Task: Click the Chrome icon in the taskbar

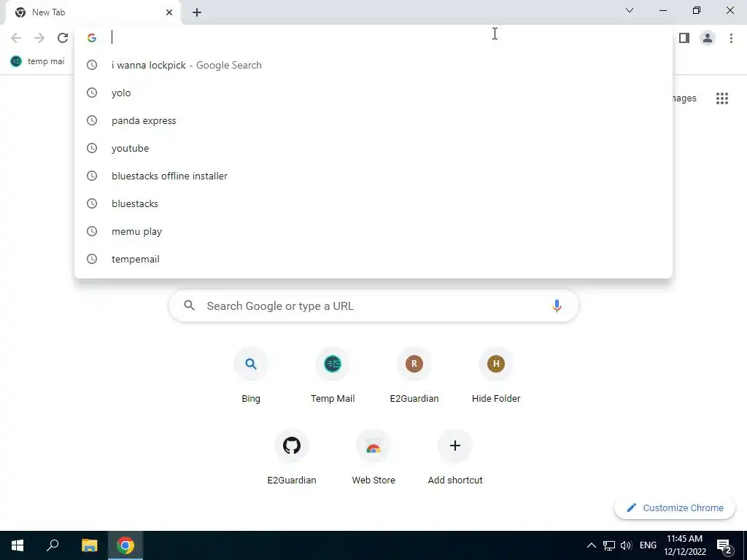Action: [125, 545]
